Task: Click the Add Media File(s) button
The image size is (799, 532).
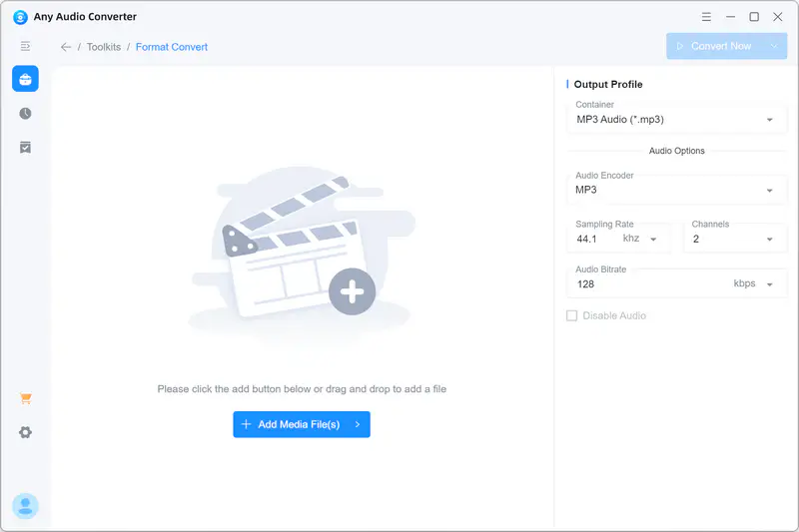Action: click(302, 424)
